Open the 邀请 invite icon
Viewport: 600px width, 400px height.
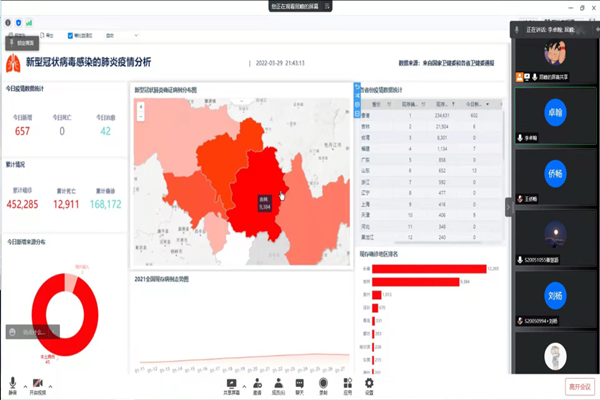tap(257, 384)
